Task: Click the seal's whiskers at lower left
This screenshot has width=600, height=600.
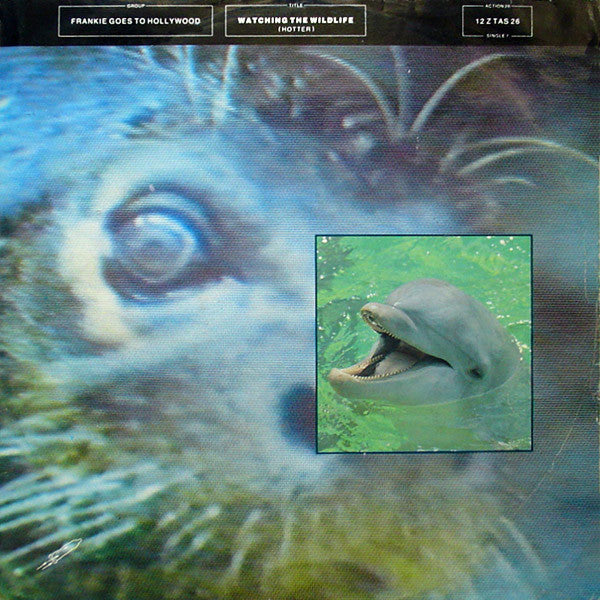Action: pos(60,500)
